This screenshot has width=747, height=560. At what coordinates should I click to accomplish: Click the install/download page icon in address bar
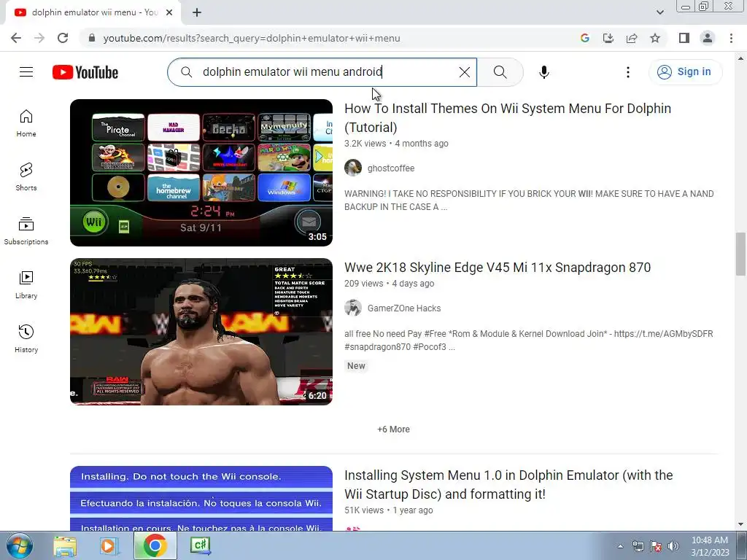[x=608, y=38]
